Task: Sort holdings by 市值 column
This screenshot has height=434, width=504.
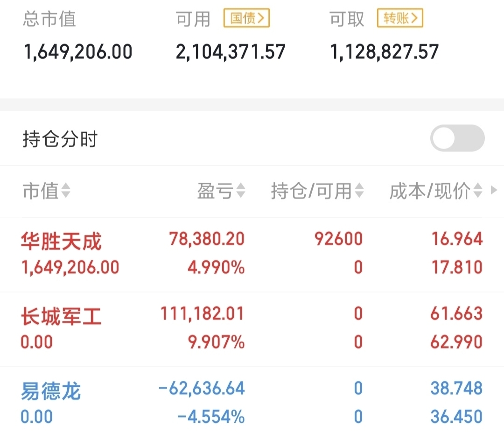Action: 46,191
